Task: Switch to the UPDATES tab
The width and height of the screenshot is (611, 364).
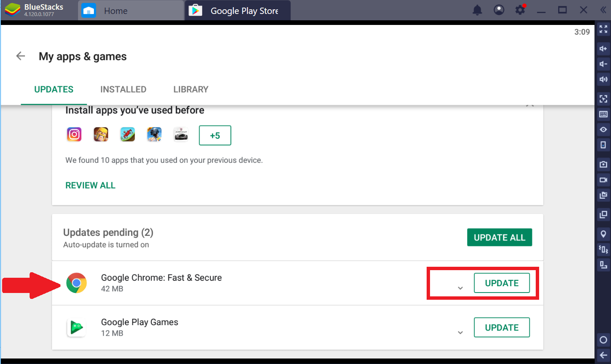Action: click(x=54, y=89)
